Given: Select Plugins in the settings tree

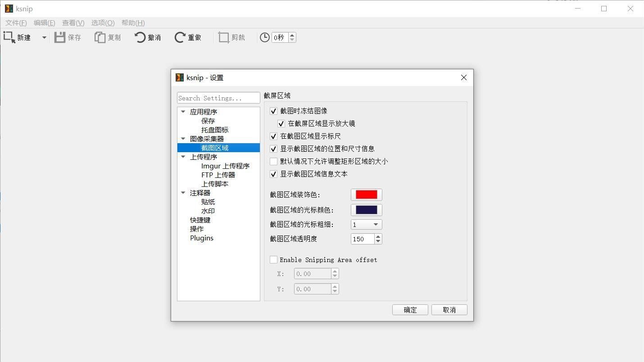Looking at the screenshot, I should point(202,238).
